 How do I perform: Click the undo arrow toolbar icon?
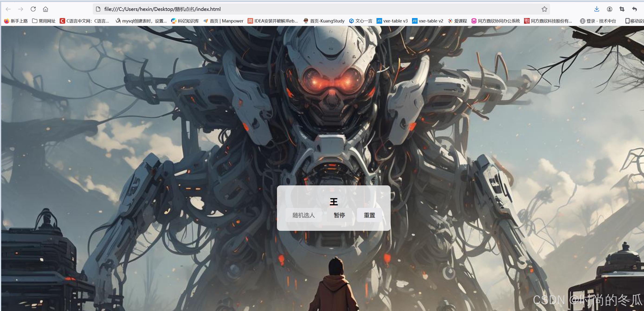tap(634, 9)
